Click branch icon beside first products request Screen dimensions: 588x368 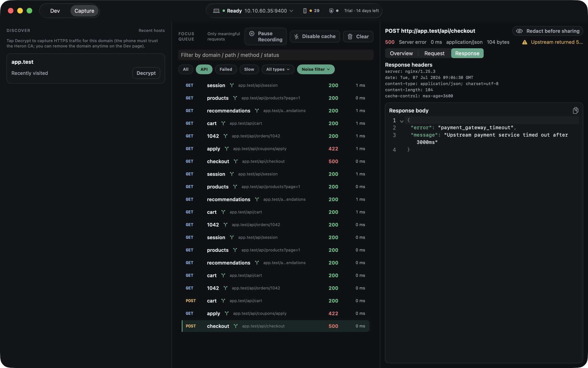(235, 98)
